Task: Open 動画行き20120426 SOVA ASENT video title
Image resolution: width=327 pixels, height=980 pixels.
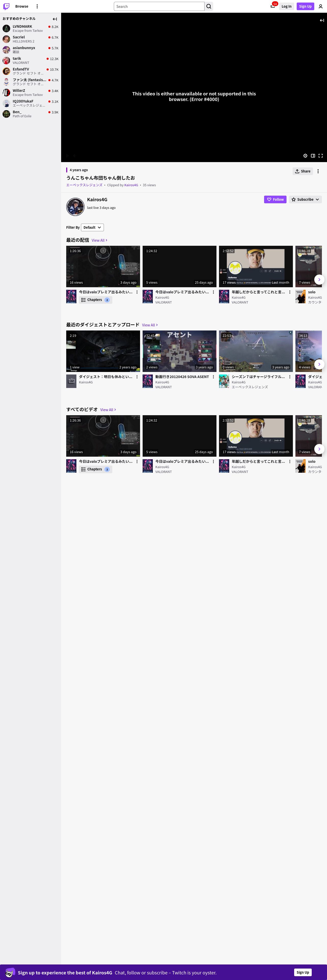Action: (x=182, y=377)
